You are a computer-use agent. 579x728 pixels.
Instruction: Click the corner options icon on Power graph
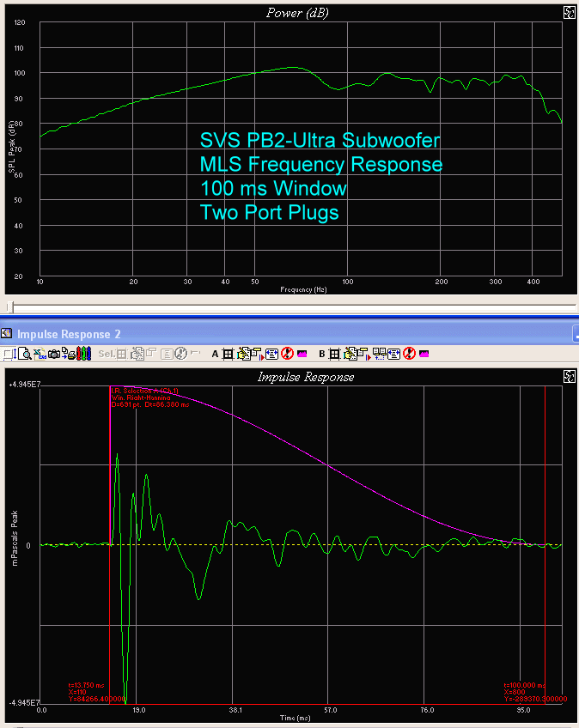pos(570,13)
